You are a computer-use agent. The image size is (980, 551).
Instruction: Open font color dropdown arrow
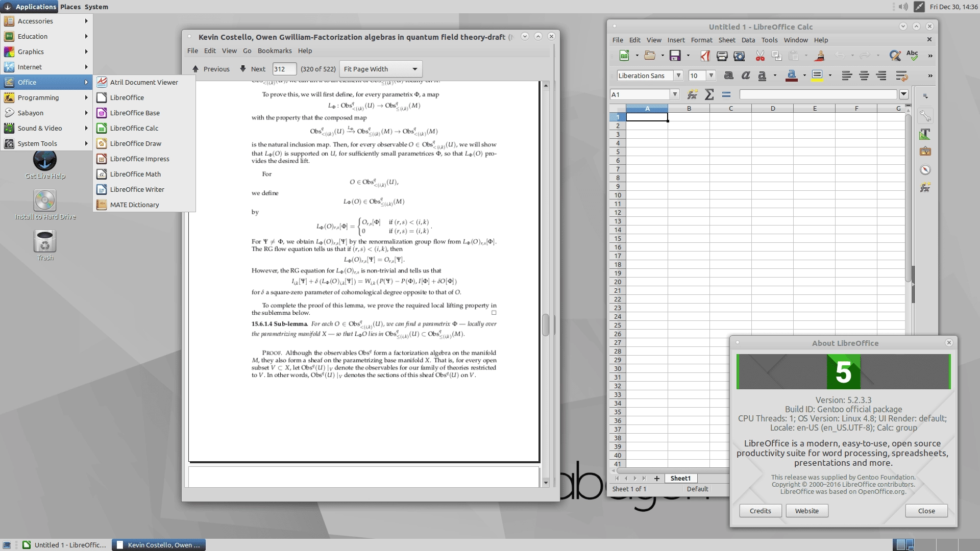(x=804, y=76)
